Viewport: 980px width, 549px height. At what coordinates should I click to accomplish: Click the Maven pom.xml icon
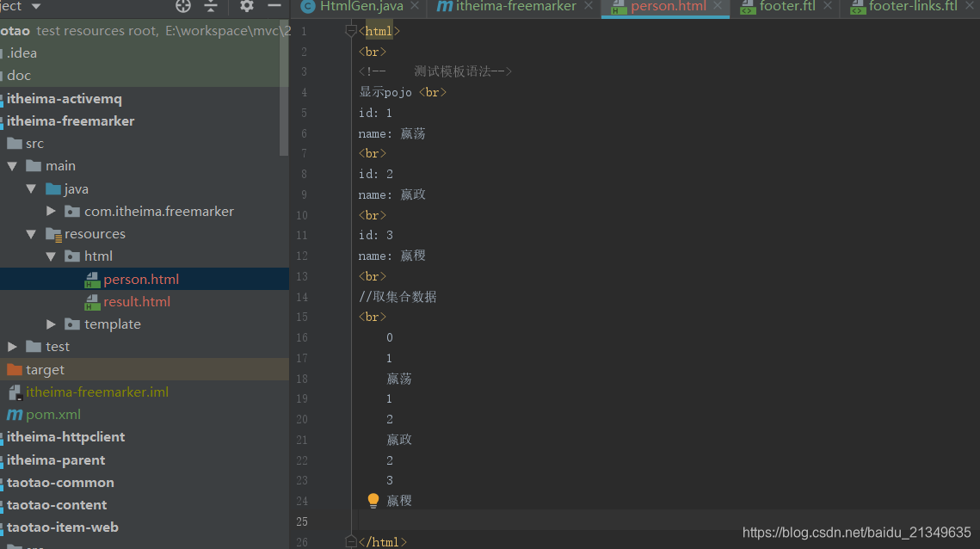[15, 415]
